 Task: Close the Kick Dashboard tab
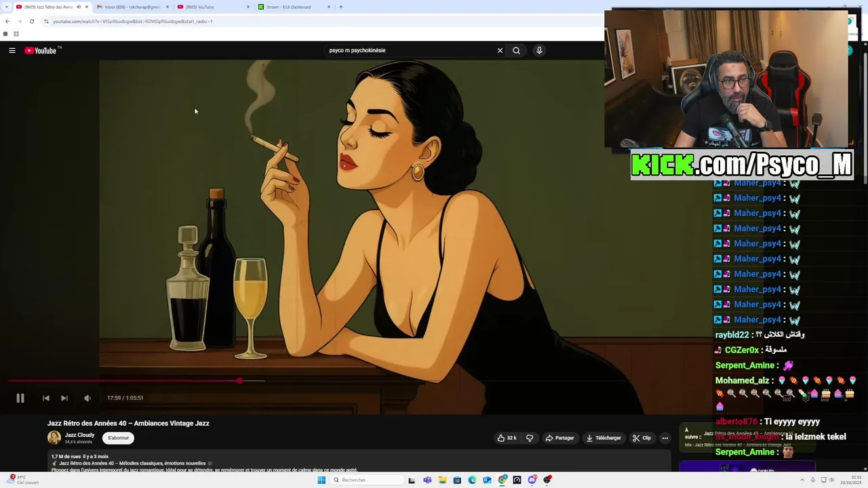329,7
